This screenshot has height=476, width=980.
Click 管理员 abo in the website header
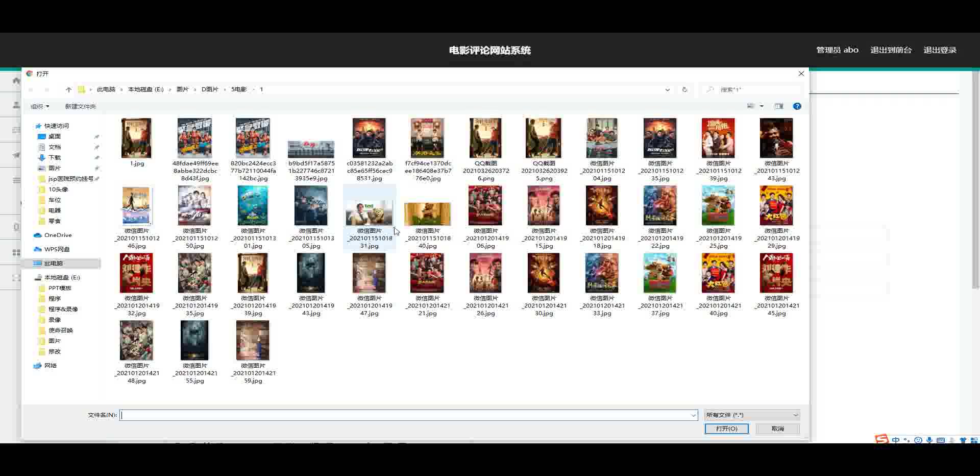click(x=837, y=50)
